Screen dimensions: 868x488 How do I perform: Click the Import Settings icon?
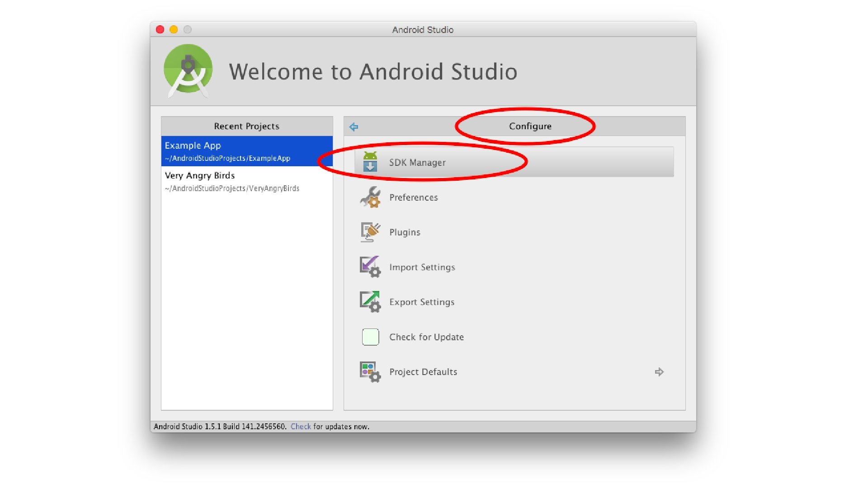[x=370, y=267]
